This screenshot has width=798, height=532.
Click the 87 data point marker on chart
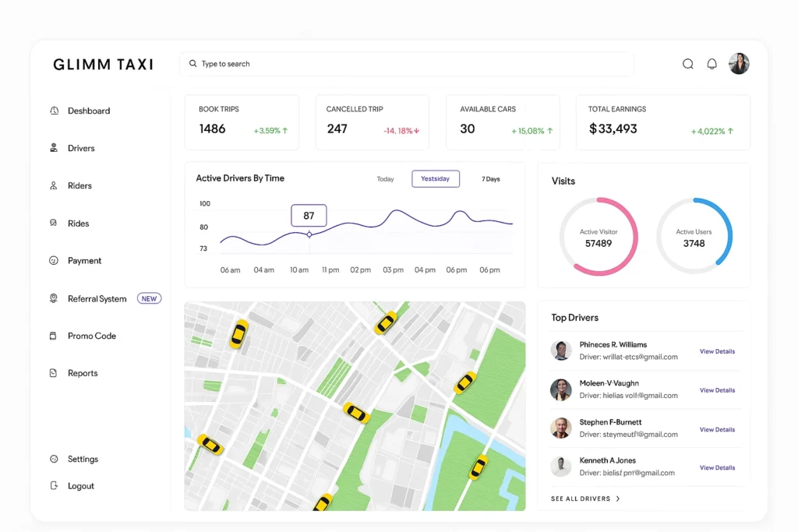309,234
